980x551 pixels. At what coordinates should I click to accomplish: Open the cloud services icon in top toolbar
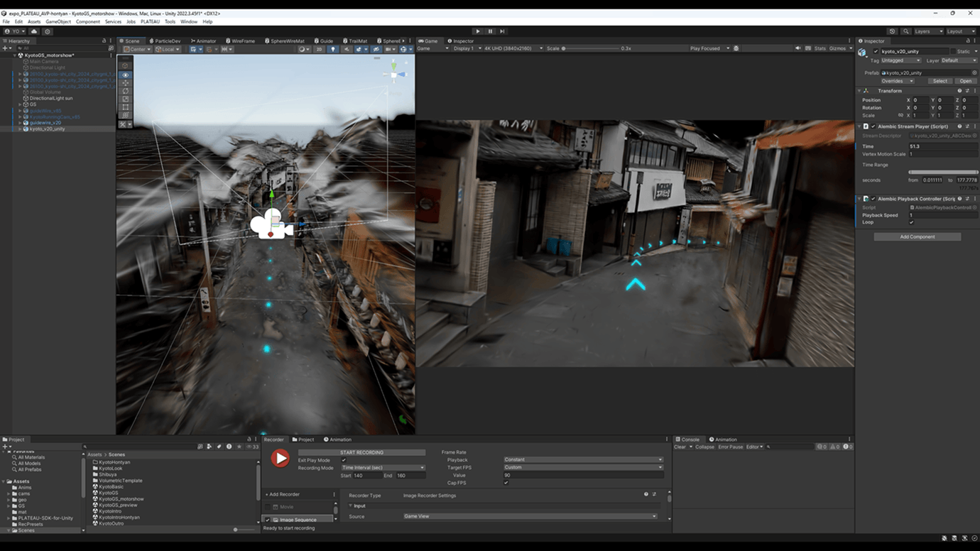coord(34,31)
